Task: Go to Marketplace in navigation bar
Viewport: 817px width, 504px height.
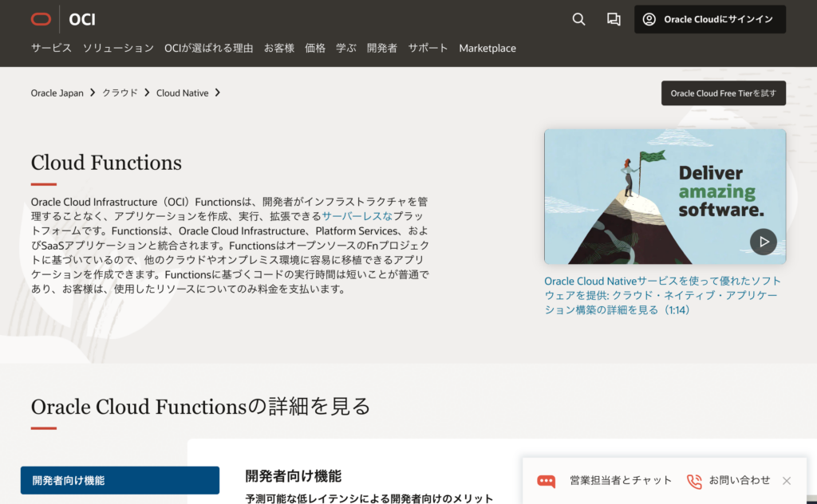Action: click(x=487, y=48)
